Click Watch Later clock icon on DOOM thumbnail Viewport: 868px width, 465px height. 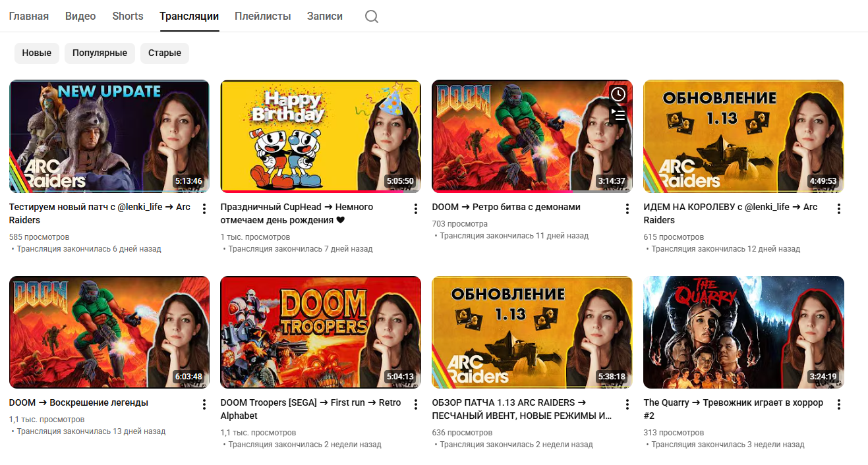coord(618,94)
